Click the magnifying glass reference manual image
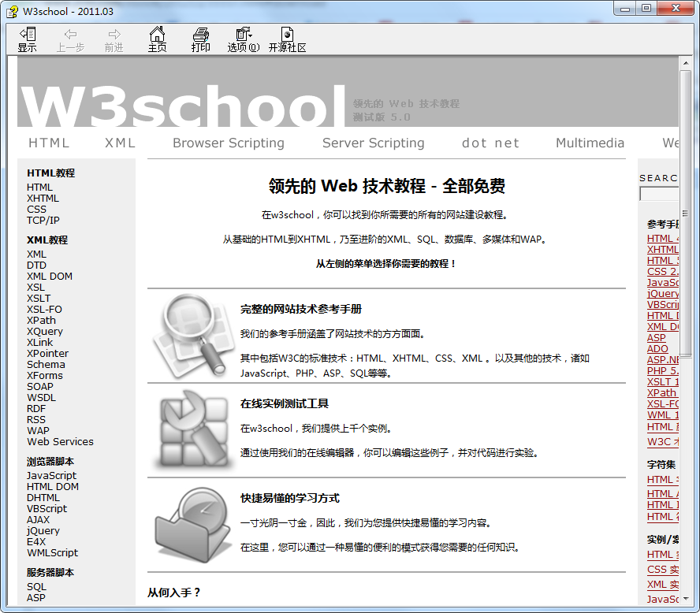 pos(189,336)
